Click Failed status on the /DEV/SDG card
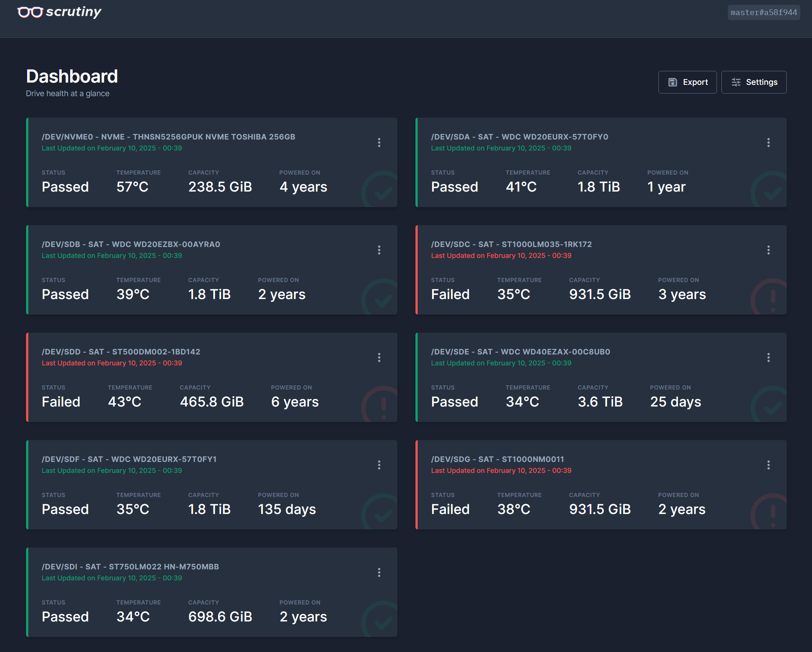 click(450, 509)
